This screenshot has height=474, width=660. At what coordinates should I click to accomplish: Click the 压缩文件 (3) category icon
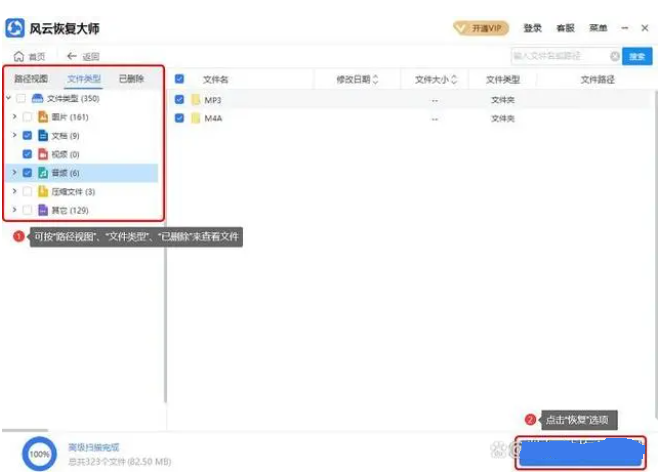[x=43, y=192]
